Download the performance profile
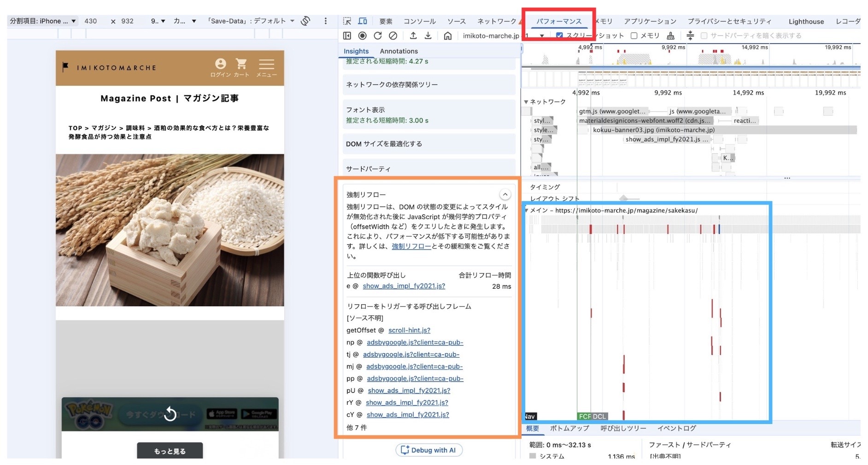This screenshot has height=465, width=868. 428,35
